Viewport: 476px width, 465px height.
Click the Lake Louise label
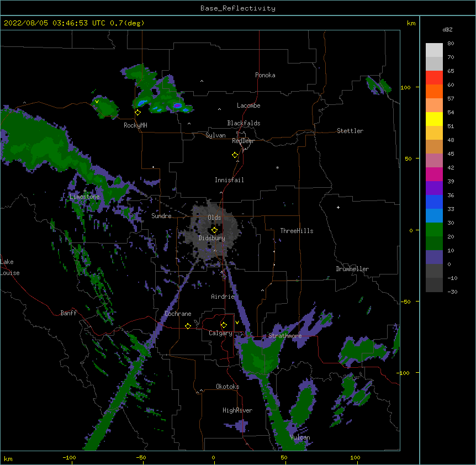tap(10, 267)
